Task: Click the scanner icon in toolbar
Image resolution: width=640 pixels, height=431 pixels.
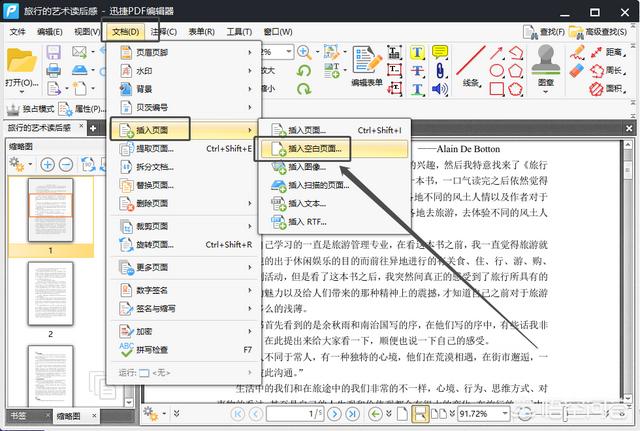Action: tap(80, 70)
